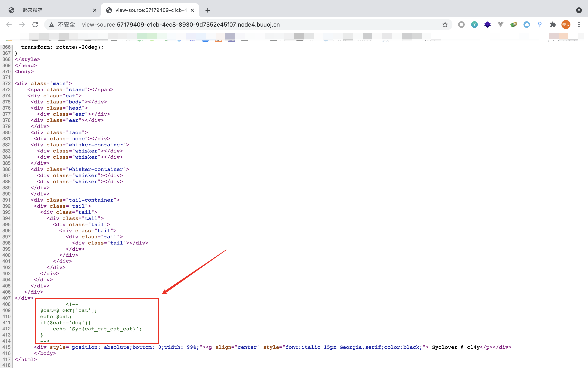Click the </style> tag on line 368
Image resolution: width=588 pixels, height=368 pixels.
click(27, 59)
